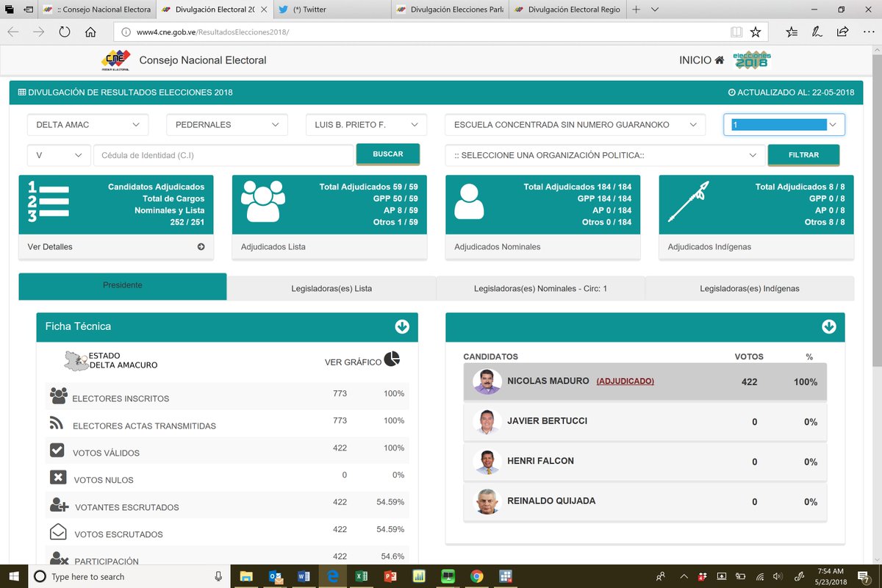Open the V nationality dropdown
Screen dimensions: 882x588
point(58,156)
